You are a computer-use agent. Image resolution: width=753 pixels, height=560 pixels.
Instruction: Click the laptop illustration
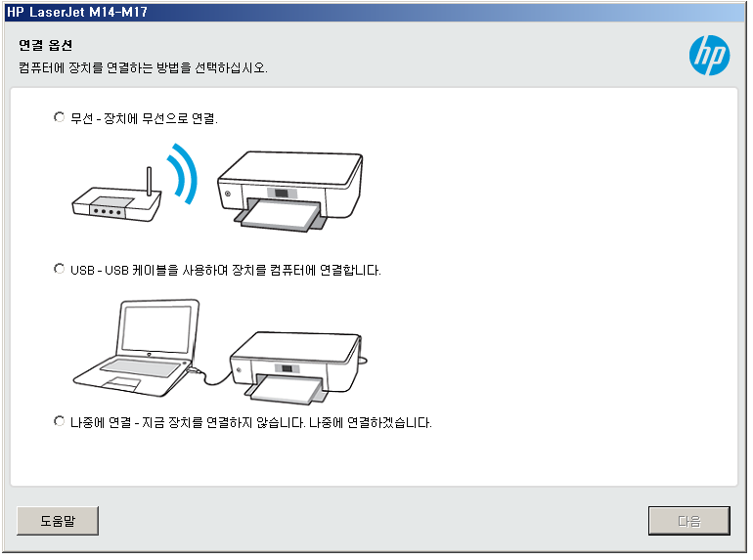point(136,348)
